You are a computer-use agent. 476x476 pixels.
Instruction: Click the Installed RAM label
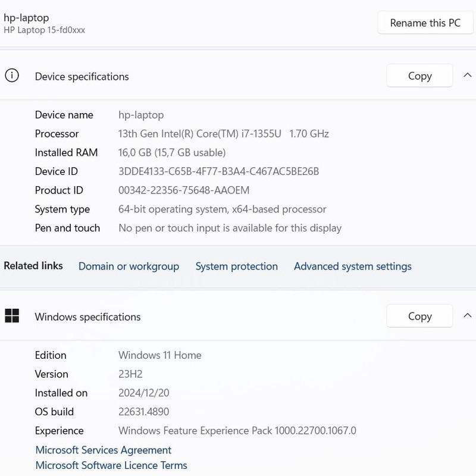tap(66, 152)
